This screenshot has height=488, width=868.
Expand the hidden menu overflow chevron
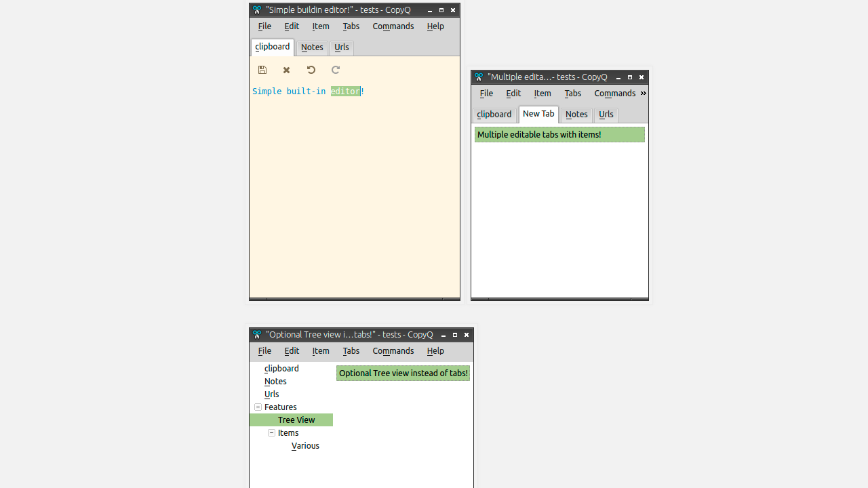[x=643, y=94]
